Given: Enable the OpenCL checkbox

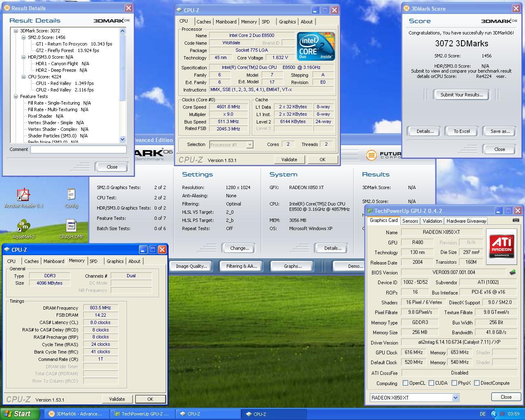Looking at the screenshot, I should [x=405, y=383].
